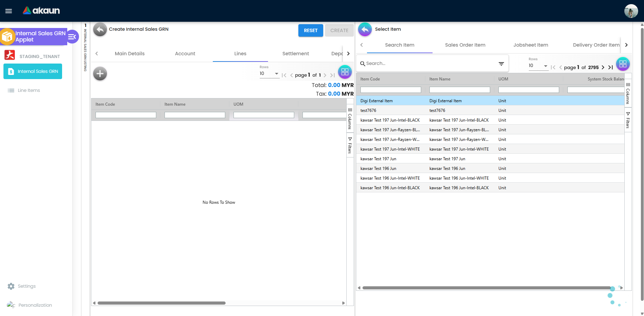This screenshot has width=644, height=316.
Task: Go to next page of items
Action: click(603, 67)
